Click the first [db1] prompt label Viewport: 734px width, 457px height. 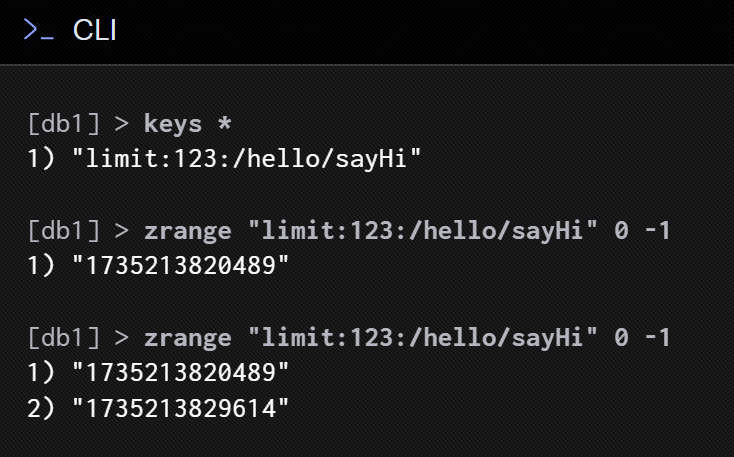pos(64,124)
